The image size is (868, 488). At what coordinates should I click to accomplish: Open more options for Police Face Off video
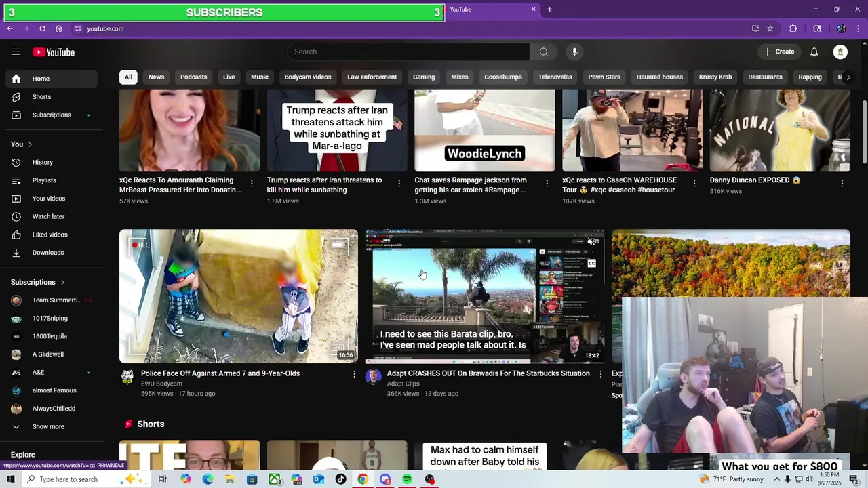click(354, 374)
